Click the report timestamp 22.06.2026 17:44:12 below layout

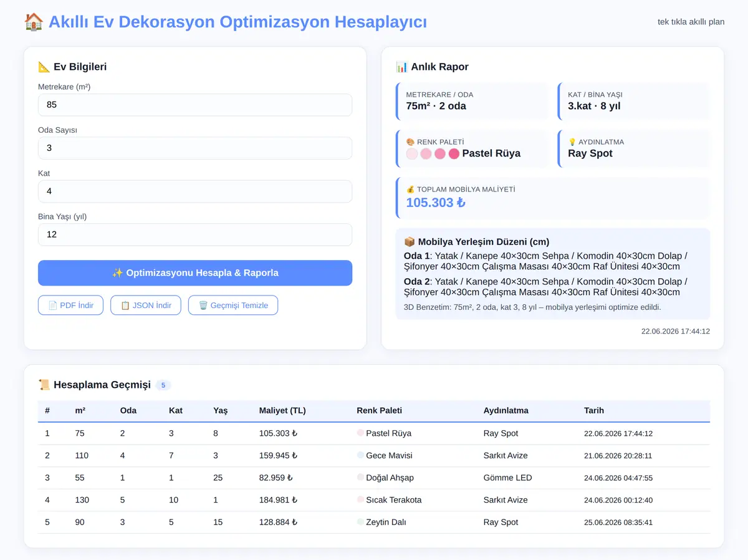click(676, 332)
